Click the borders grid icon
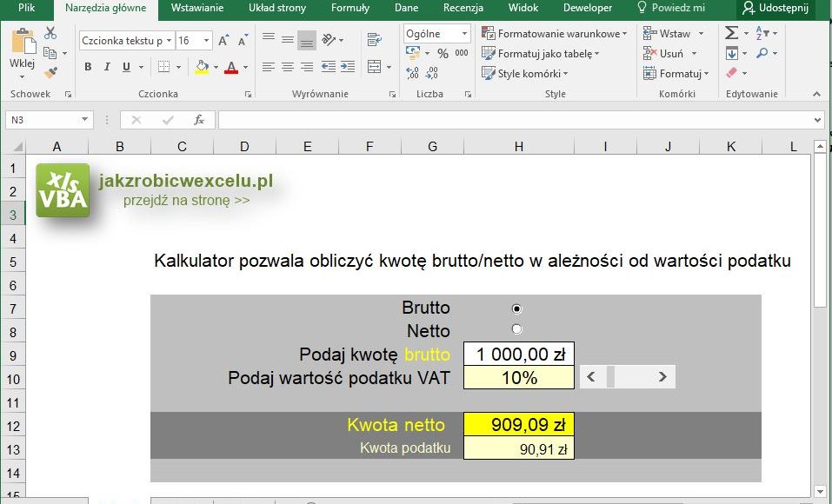Viewport: 832px width, 504px height. 164,67
